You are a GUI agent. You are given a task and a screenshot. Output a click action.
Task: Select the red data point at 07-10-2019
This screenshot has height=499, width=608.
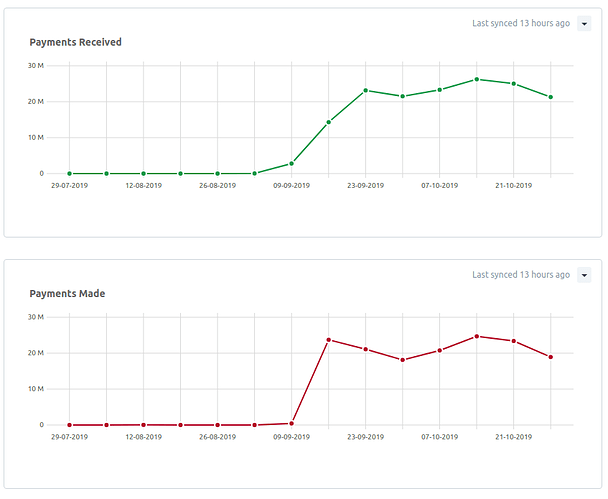click(440, 351)
